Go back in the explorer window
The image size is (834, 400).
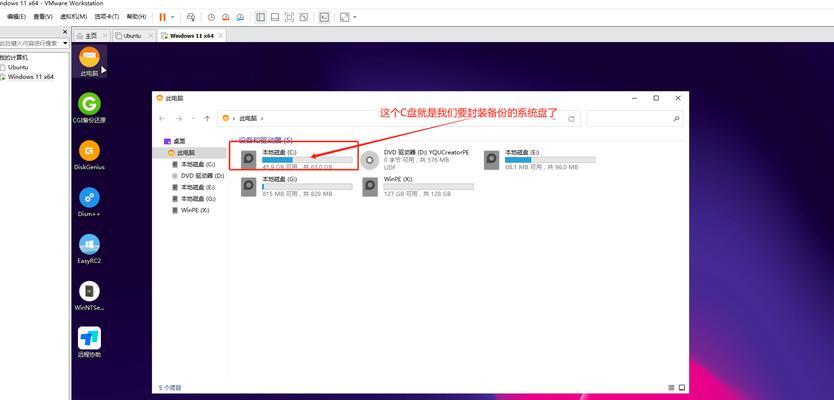point(162,119)
